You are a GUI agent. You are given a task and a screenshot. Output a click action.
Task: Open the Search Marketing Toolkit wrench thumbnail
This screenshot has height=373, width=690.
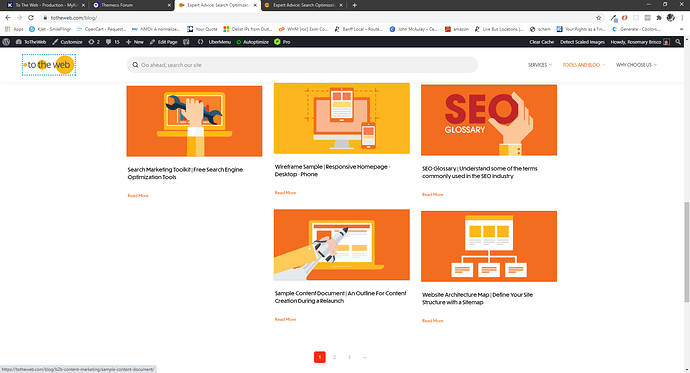194,121
